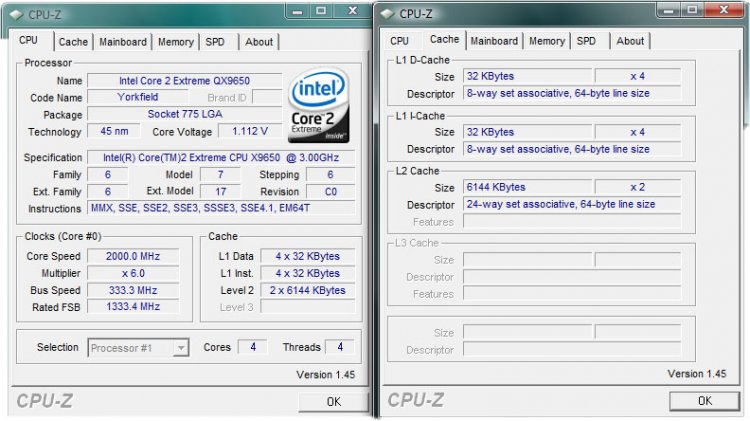Click L1 D-Cache descriptor field
750x421 pixels.
[572, 93]
